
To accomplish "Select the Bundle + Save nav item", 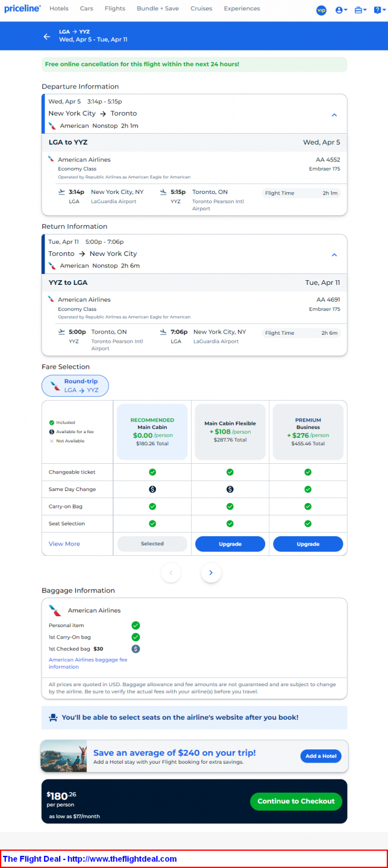I will pos(158,9).
